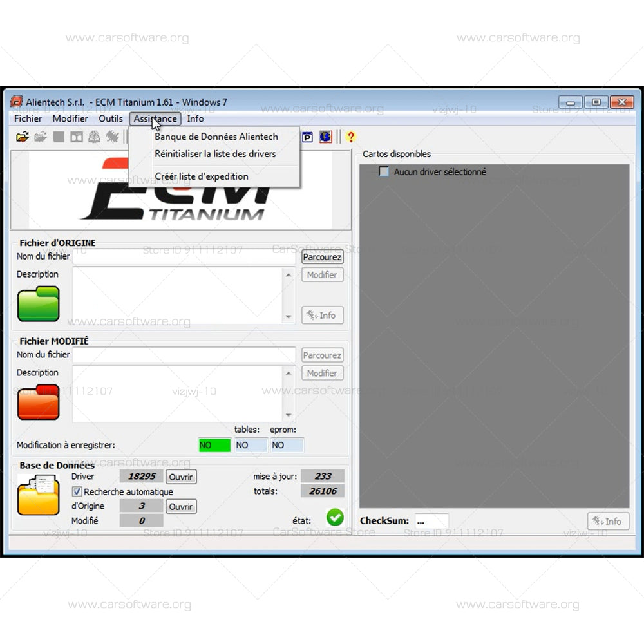This screenshot has width=644, height=644.
Task: Open the Modifier menu
Action: click(x=70, y=118)
